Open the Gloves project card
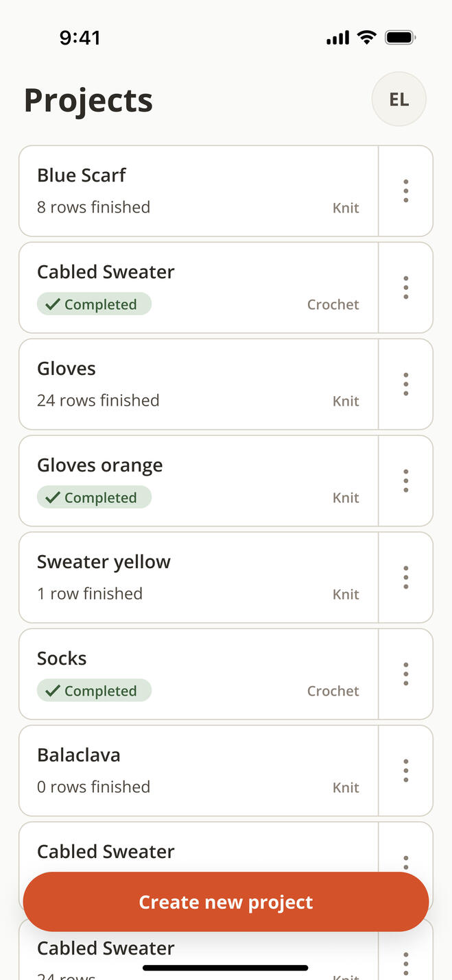The width and height of the screenshot is (452, 980). pos(199,384)
